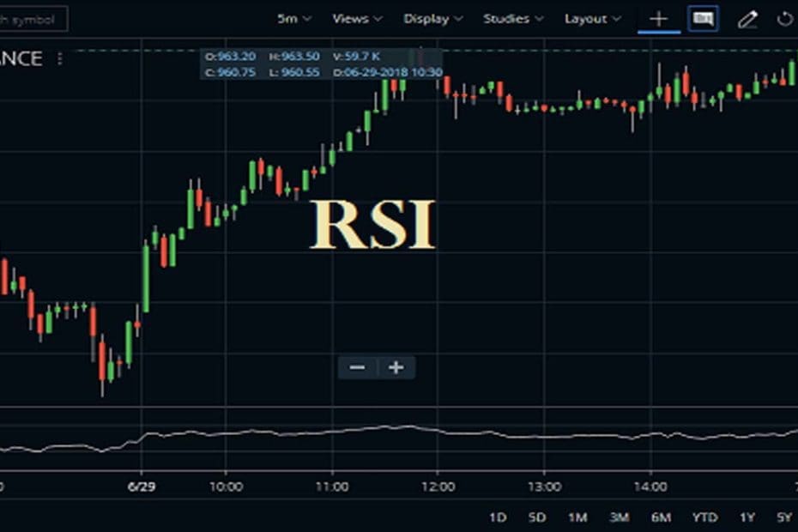This screenshot has height=532, width=798.
Task: Click the O:963.20 open price value
Action: pos(230,57)
